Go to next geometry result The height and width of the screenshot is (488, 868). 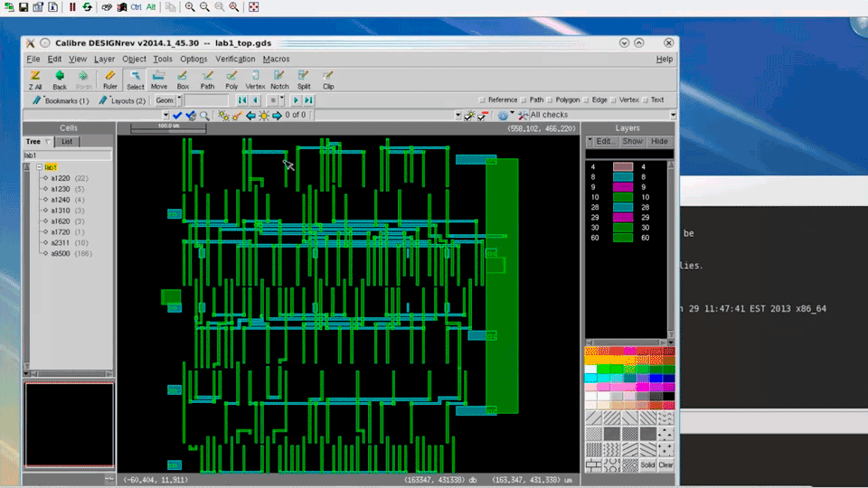click(296, 100)
